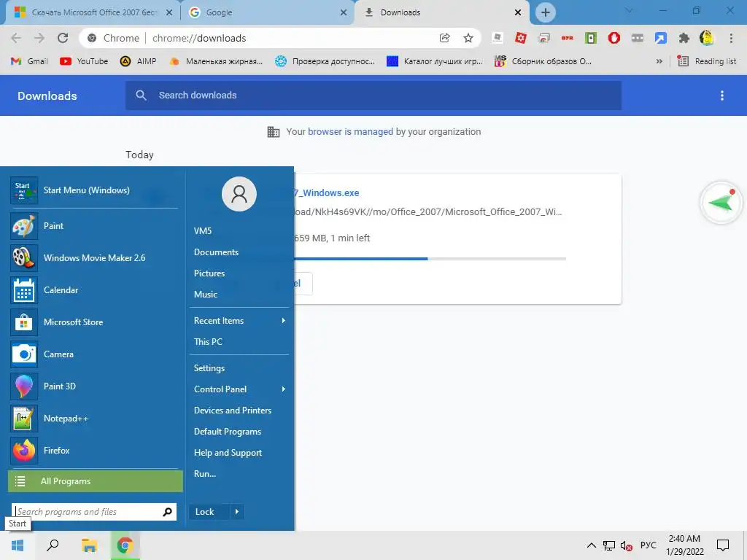The height and width of the screenshot is (560, 747).
Task: Open the VM5 user folder
Action: pos(203,231)
